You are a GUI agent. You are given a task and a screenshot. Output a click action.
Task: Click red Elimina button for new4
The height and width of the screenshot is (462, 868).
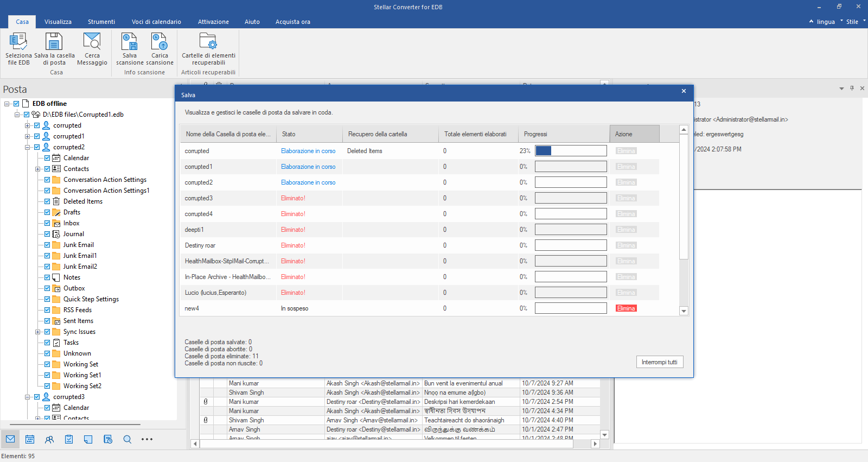click(x=626, y=308)
